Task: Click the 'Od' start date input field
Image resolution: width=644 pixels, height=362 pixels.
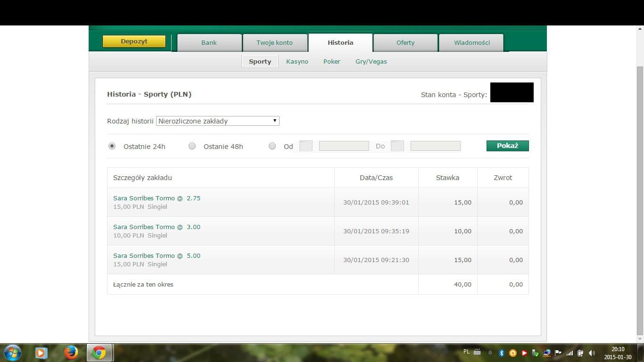Action: click(x=344, y=146)
